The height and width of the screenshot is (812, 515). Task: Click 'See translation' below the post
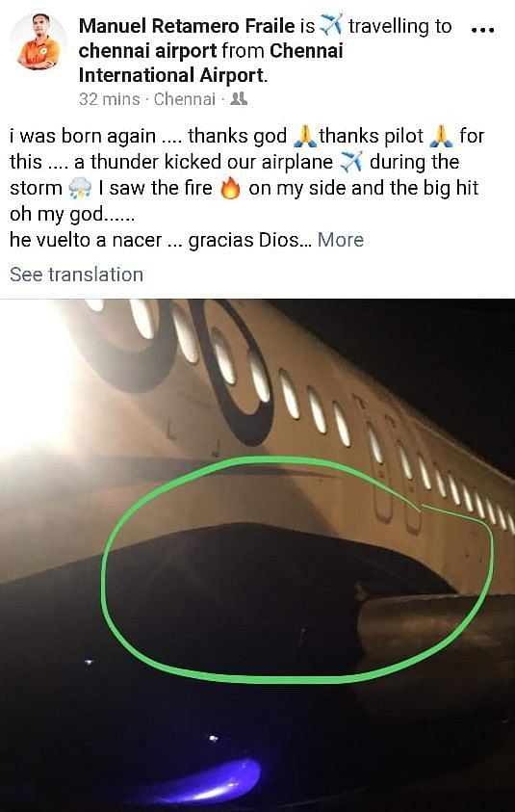[x=76, y=275]
